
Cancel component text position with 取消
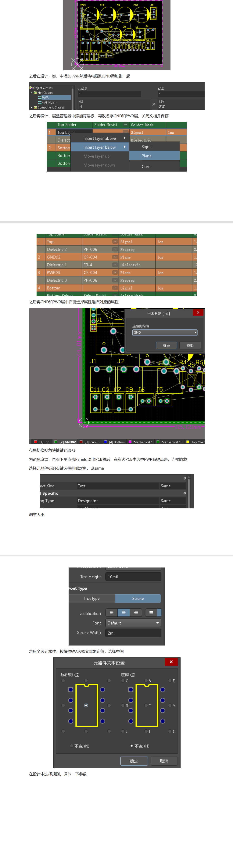tap(164, 761)
